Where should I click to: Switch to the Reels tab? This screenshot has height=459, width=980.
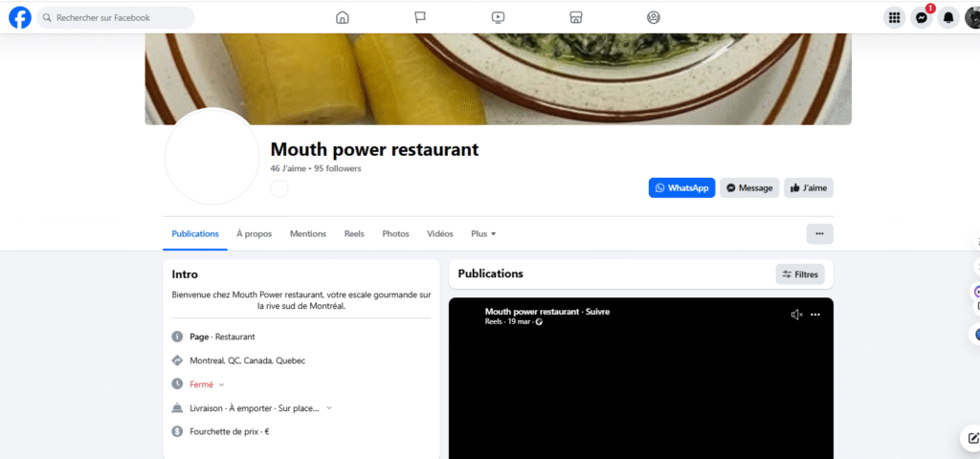click(x=354, y=233)
